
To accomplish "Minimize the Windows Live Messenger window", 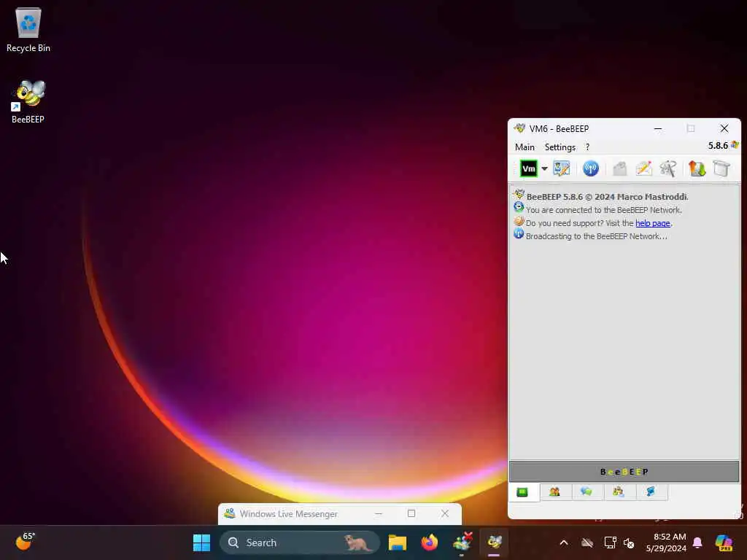I will point(379,514).
